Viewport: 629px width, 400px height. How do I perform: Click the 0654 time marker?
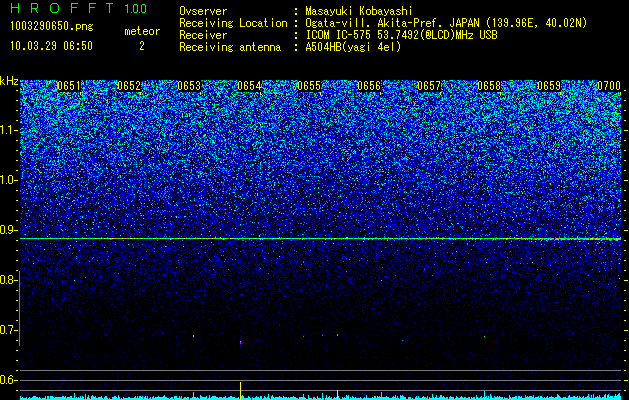(249, 86)
